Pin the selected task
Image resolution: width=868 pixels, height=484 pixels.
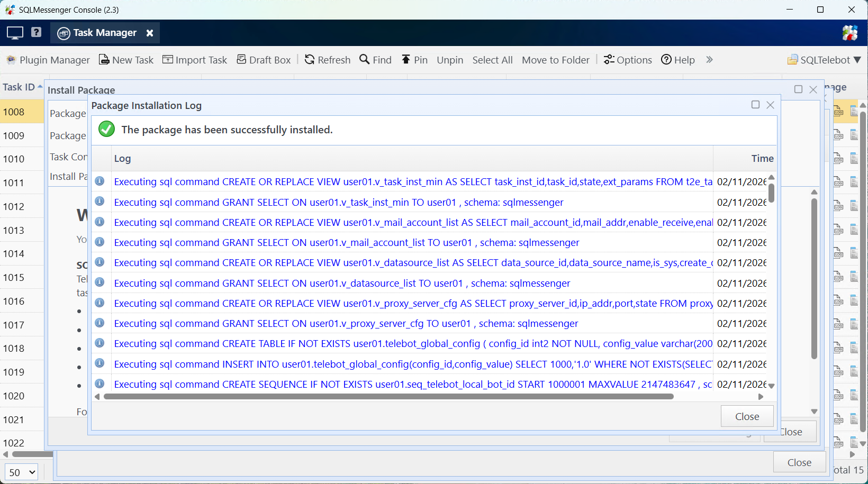coord(414,60)
